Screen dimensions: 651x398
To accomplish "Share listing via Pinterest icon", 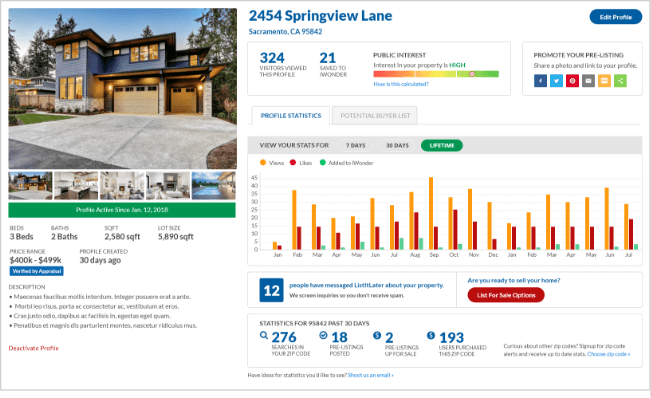I will coord(572,81).
